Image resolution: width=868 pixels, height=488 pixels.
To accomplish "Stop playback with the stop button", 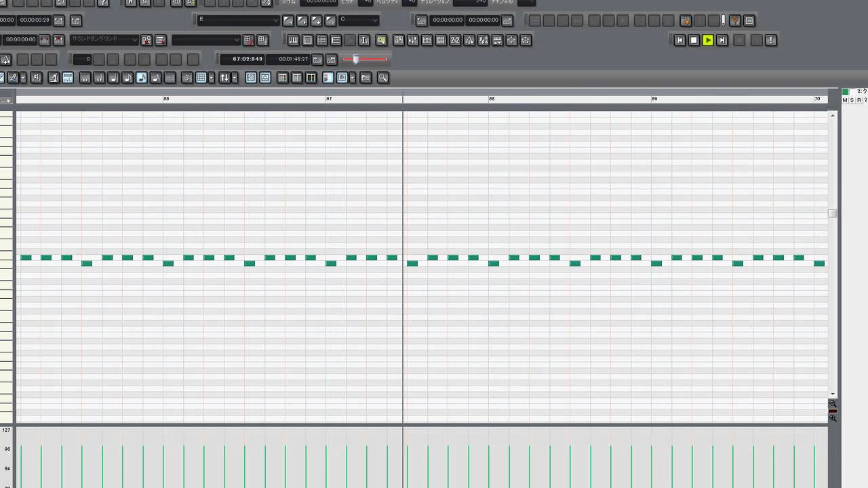I will click(694, 40).
